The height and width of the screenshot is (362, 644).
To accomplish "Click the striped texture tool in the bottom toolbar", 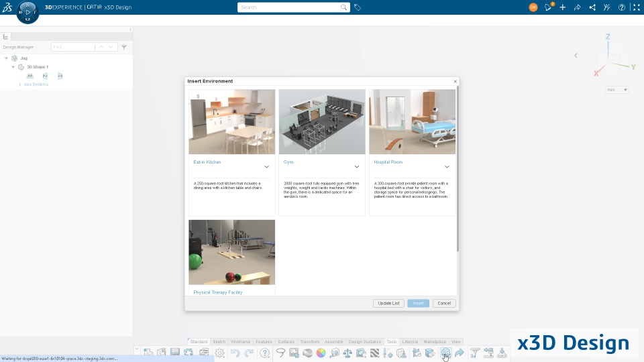I will tap(374, 353).
